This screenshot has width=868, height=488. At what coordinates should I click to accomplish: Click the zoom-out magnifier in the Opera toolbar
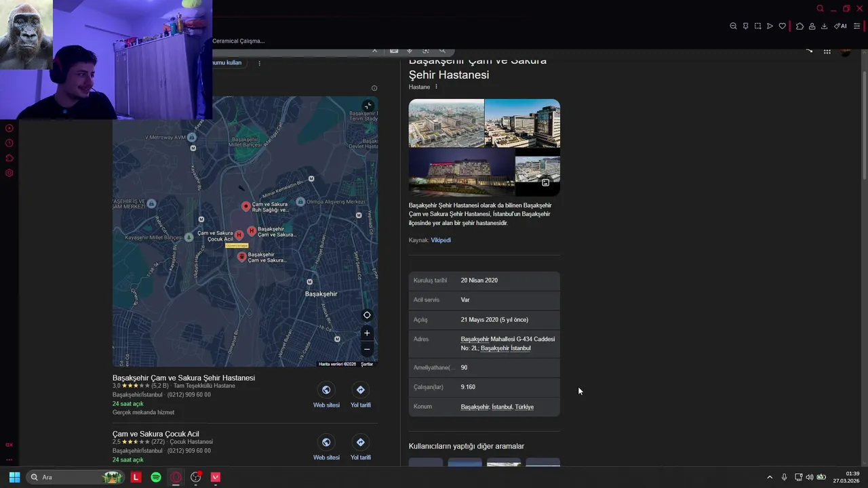click(x=733, y=26)
